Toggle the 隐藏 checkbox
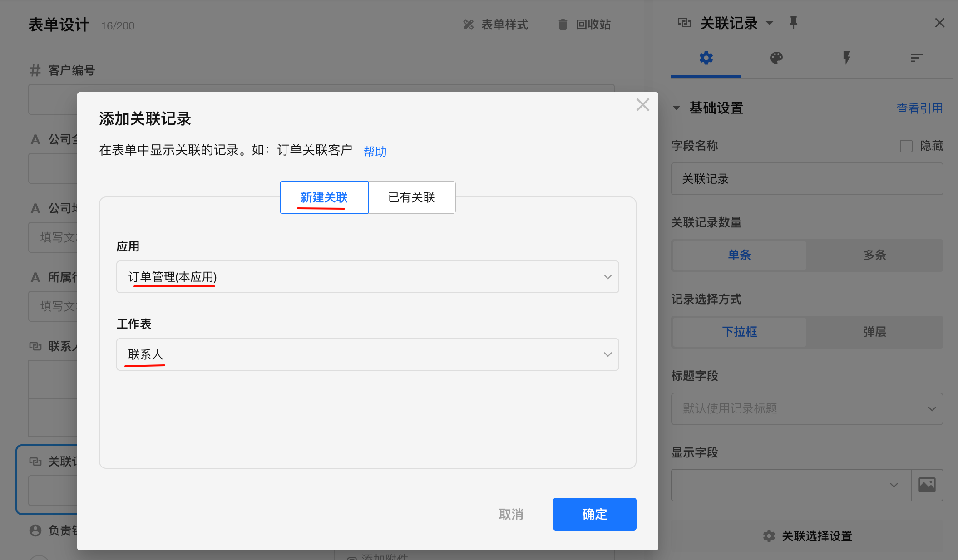Screen dimensions: 958x560 click(906, 146)
